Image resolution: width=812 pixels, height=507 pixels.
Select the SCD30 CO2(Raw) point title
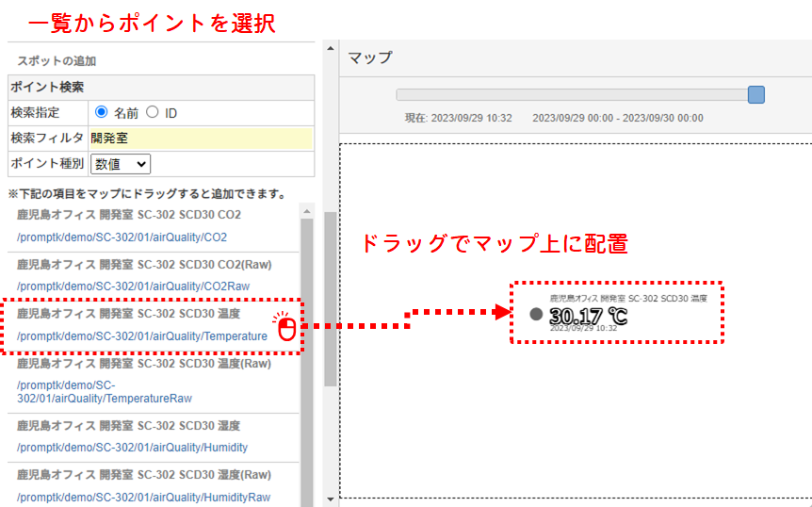(x=144, y=264)
